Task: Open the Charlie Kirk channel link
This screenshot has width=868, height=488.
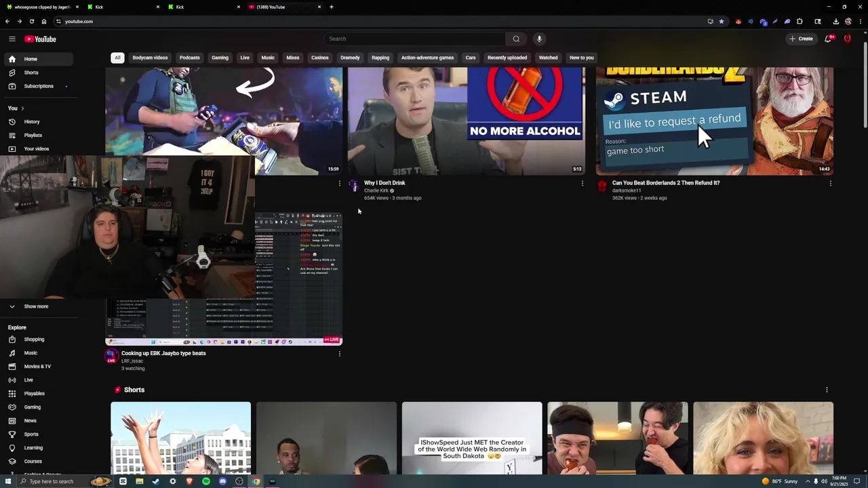Action: click(376, 190)
